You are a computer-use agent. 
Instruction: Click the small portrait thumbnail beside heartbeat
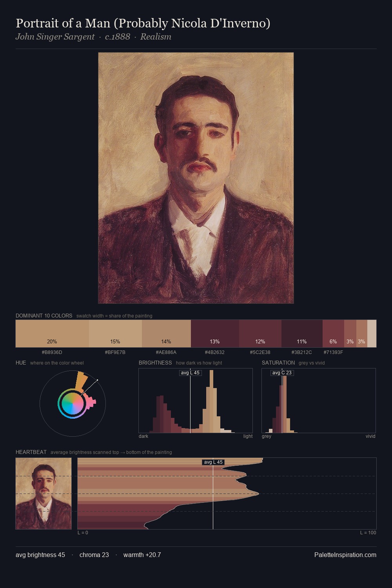[44, 494]
